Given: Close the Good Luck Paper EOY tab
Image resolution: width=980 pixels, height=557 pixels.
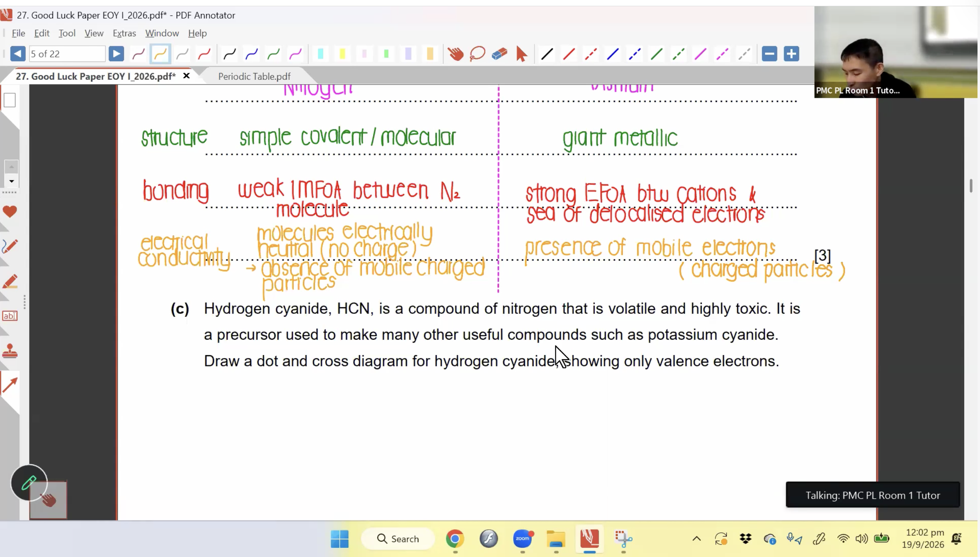Looking at the screenshot, I should [186, 76].
